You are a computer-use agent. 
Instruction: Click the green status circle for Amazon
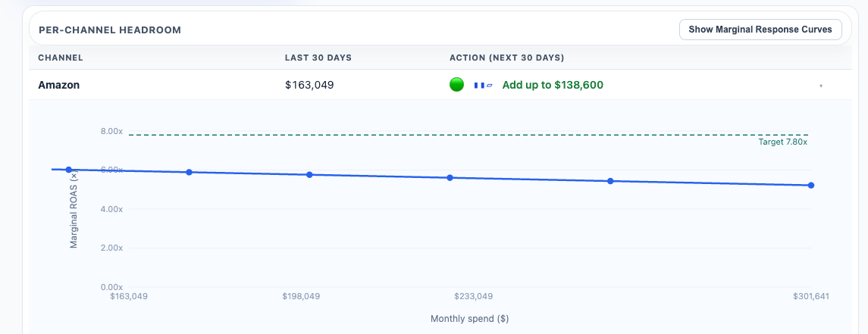(x=456, y=85)
